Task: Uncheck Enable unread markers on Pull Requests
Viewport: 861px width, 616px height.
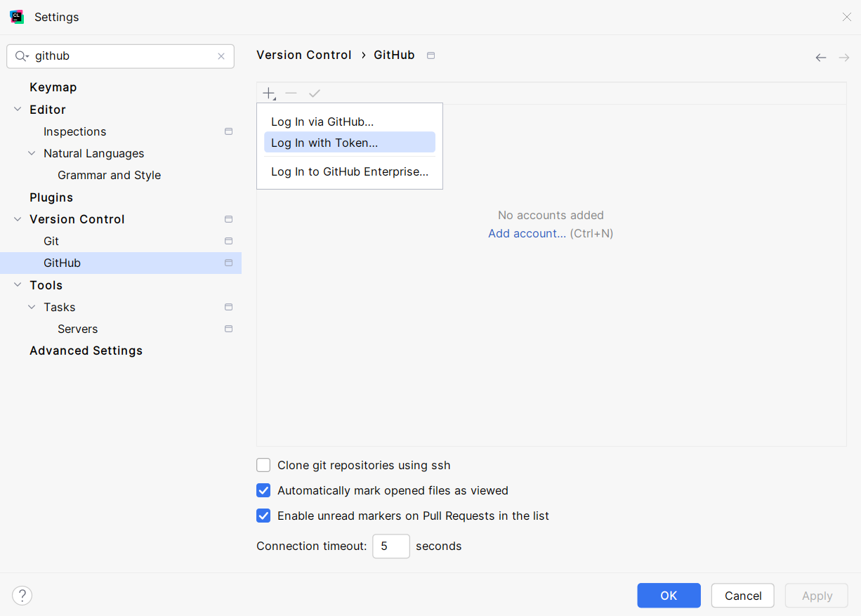Action: (263, 516)
